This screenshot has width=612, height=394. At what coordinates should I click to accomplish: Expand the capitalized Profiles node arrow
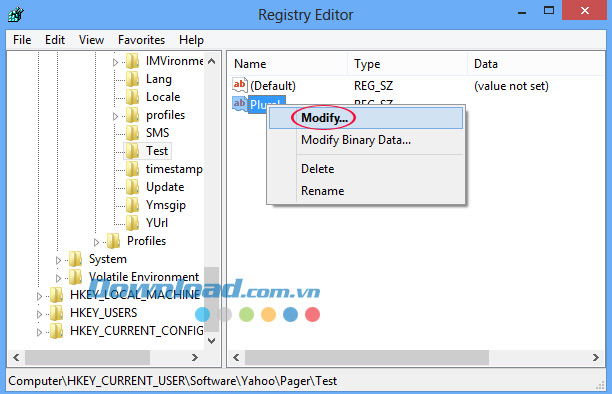(96, 242)
